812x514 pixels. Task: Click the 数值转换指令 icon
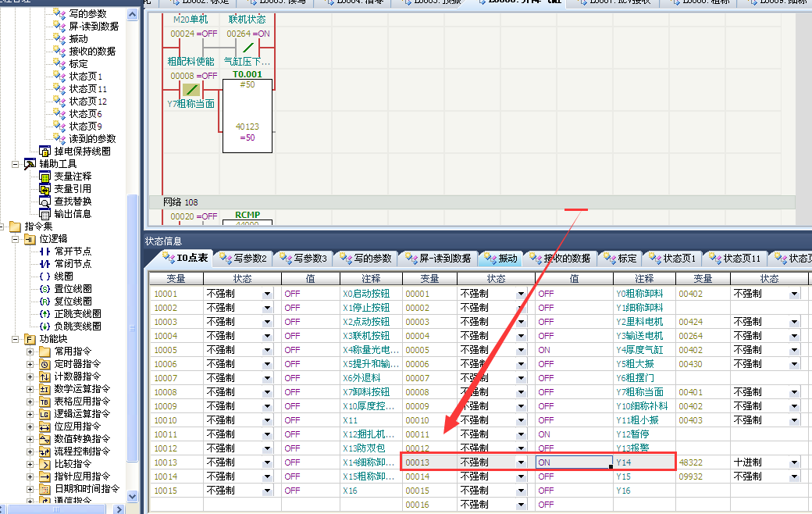click(45, 438)
